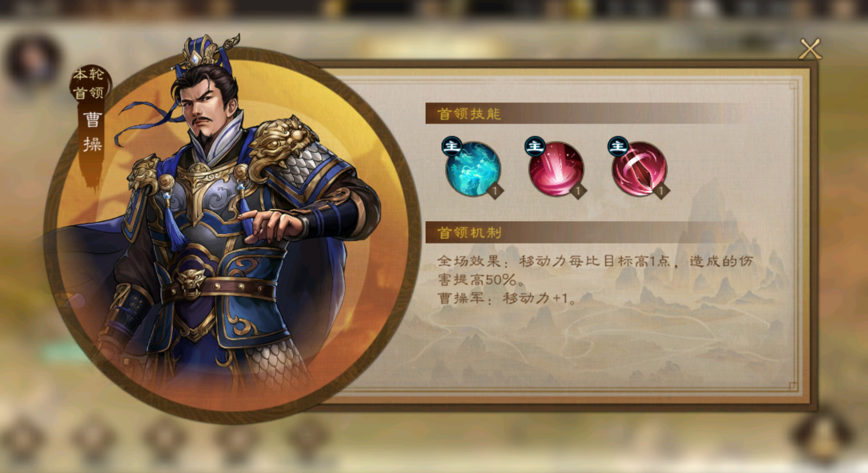Click the 主 badge on light-beam skill

coord(535,146)
